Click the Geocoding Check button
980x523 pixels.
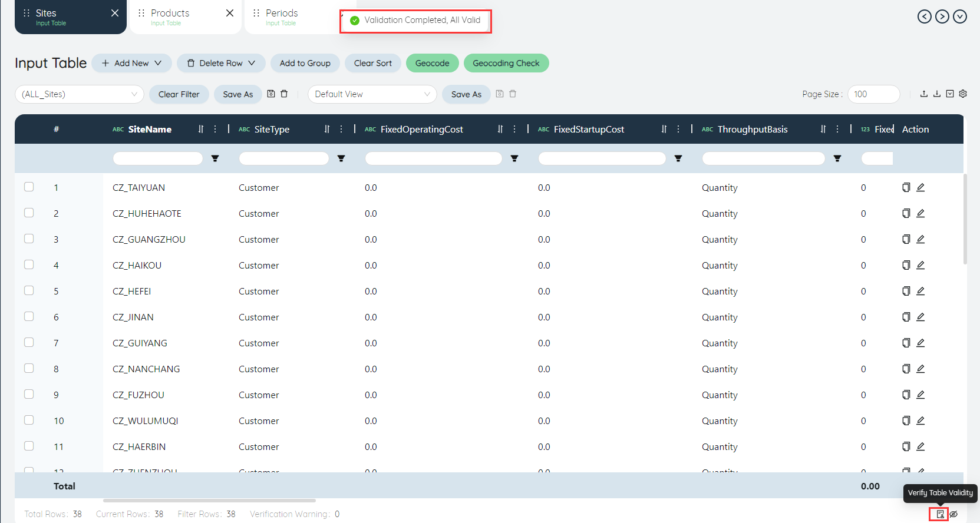(506, 63)
